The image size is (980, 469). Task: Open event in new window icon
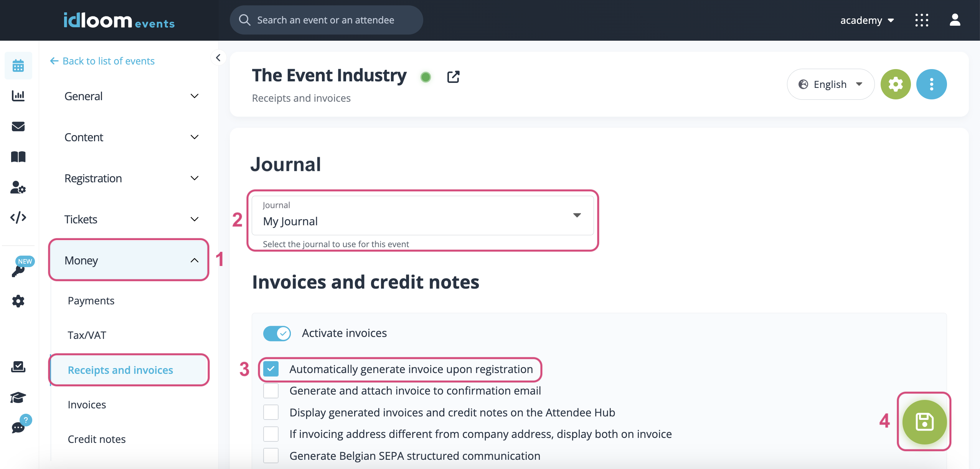pyautogui.click(x=453, y=77)
